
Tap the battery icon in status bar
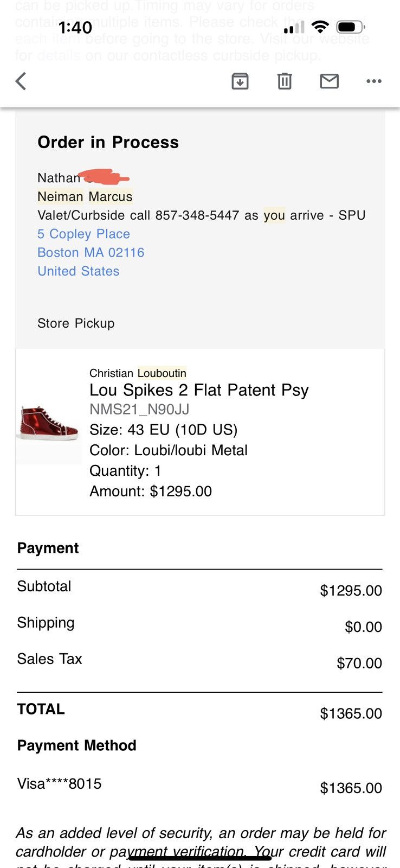coord(350,27)
